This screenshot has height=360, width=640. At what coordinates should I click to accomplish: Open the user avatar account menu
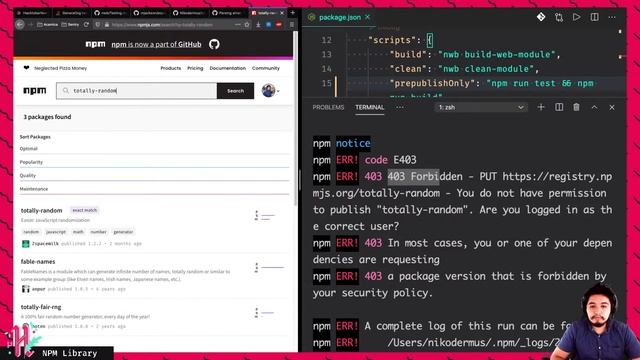[x=270, y=91]
